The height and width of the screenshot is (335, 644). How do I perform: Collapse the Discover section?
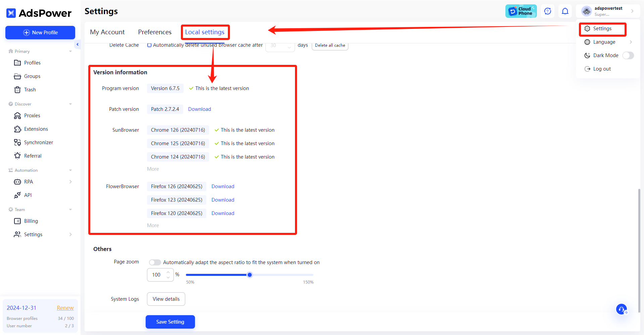coord(70,104)
